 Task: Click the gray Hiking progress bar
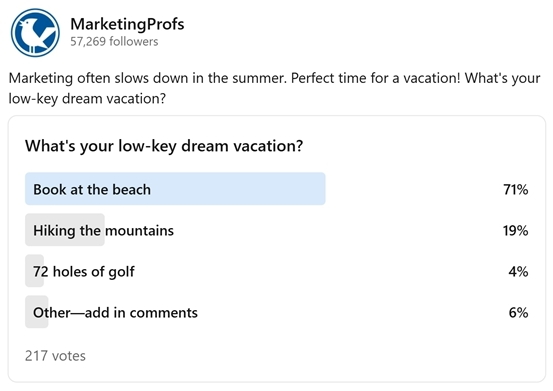tap(65, 230)
